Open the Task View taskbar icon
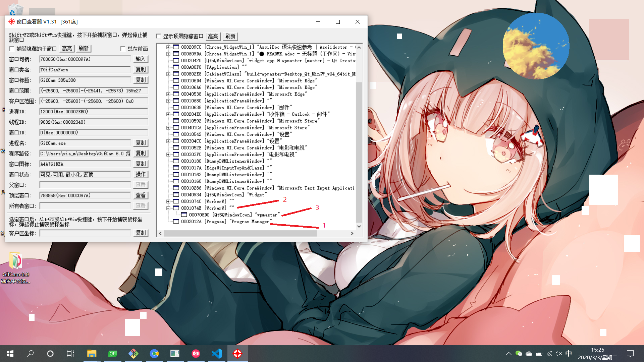The image size is (644, 362). pos(70,353)
